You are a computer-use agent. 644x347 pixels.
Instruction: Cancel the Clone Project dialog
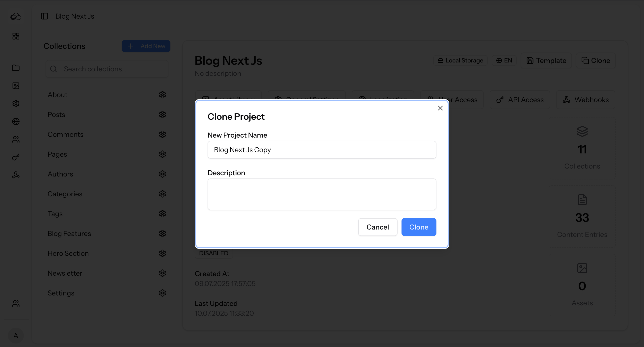377,227
